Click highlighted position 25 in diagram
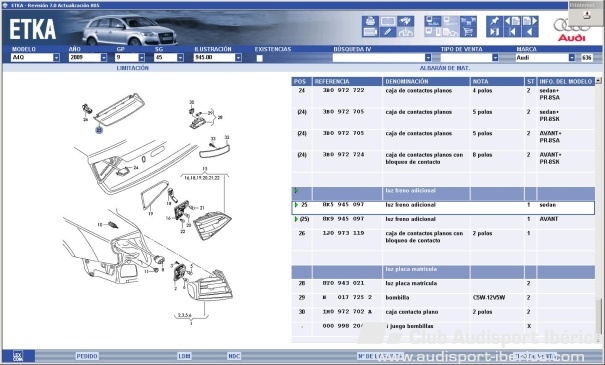This screenshot has height=365, width=605. pos(99,130)
